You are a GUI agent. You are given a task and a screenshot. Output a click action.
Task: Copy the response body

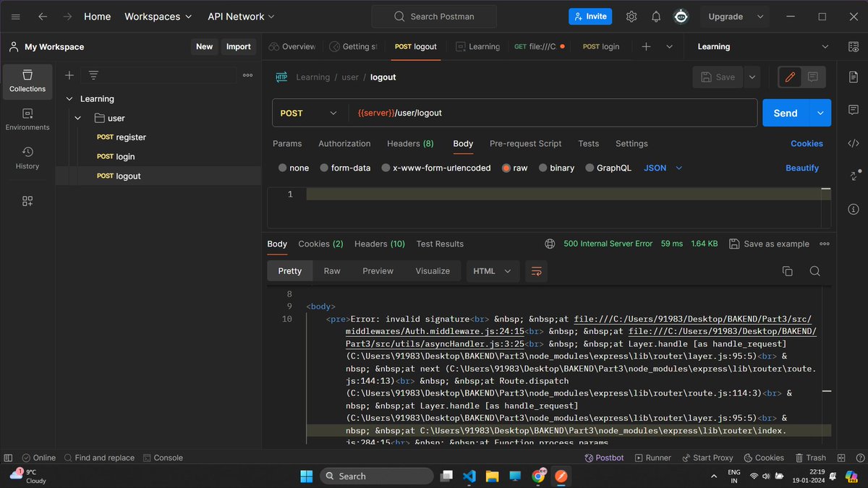click(788, 271)
